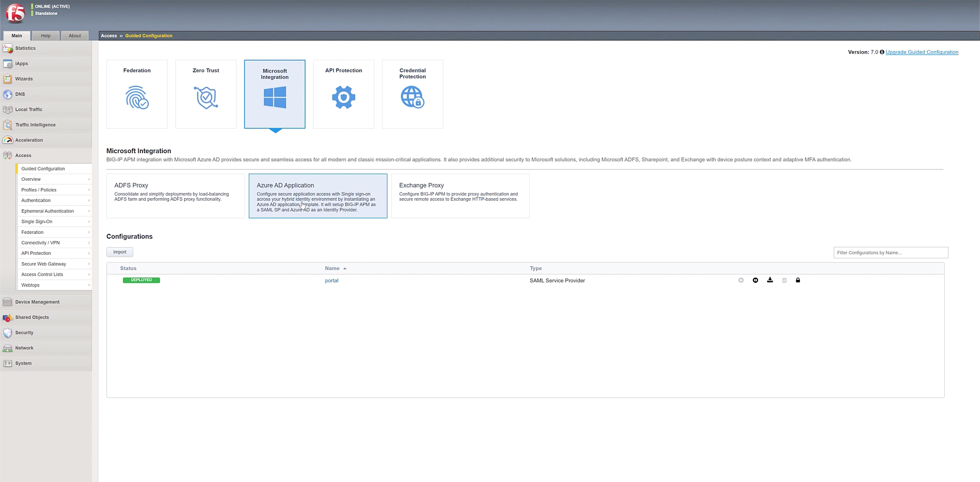The image size is (980, 482).
Task: Select the Federation fingerprint tile
Action: point(137,94)
